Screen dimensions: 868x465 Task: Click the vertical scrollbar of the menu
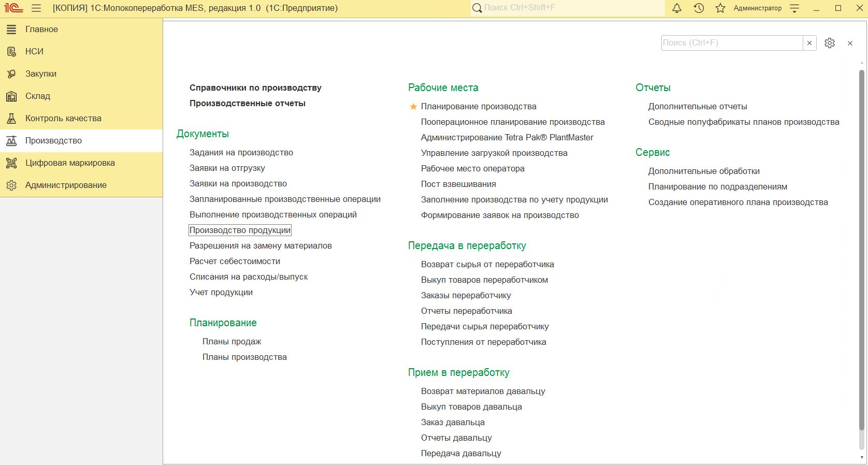862,249
